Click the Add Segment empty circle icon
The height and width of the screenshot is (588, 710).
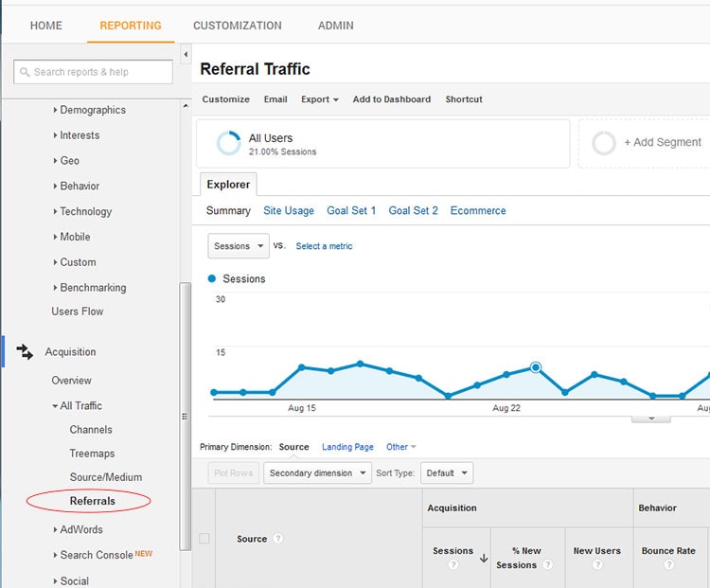click(x=604, y=143)
